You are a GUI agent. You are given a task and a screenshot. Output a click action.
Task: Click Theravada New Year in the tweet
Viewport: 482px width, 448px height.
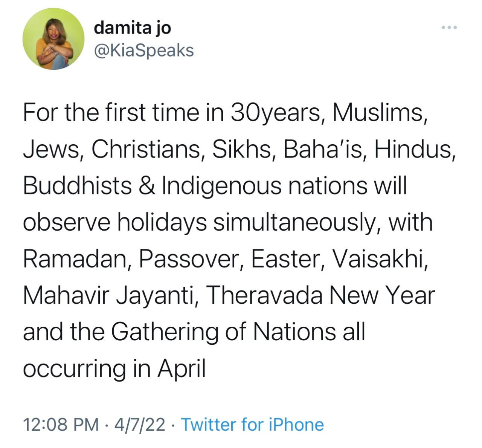(x=320, y=296)
